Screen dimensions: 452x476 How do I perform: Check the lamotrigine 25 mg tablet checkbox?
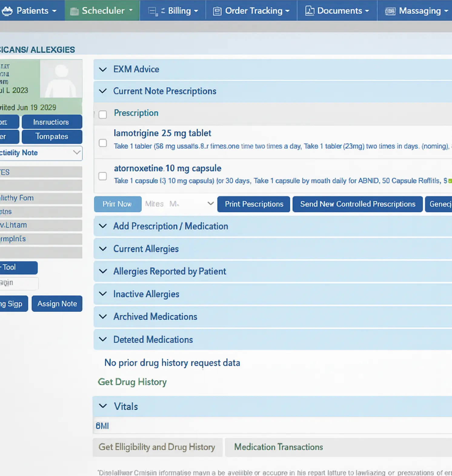(103, 143)
